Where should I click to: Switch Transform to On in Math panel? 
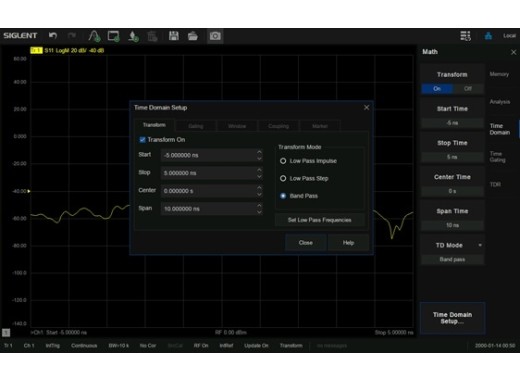[437, 89]
